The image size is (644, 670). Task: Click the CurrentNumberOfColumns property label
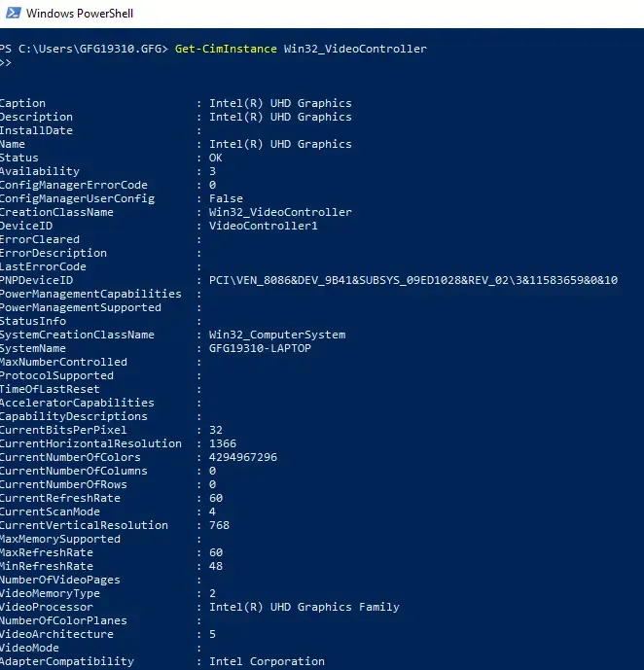74,471
